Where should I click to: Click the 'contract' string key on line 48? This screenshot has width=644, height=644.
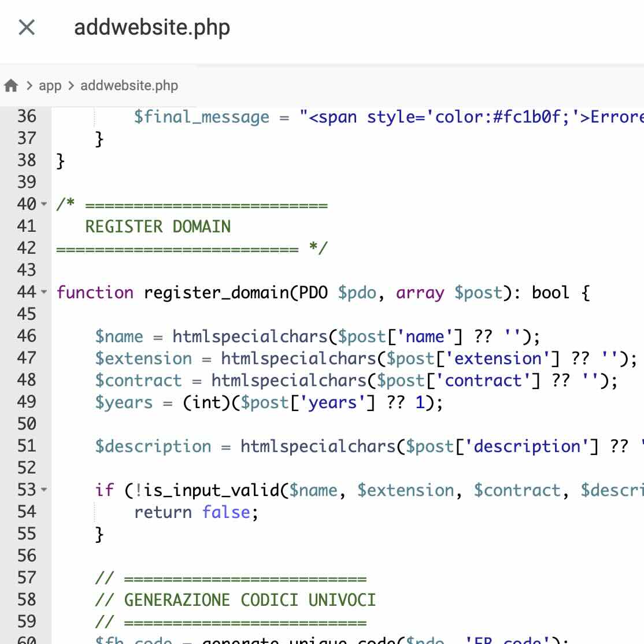483,381
